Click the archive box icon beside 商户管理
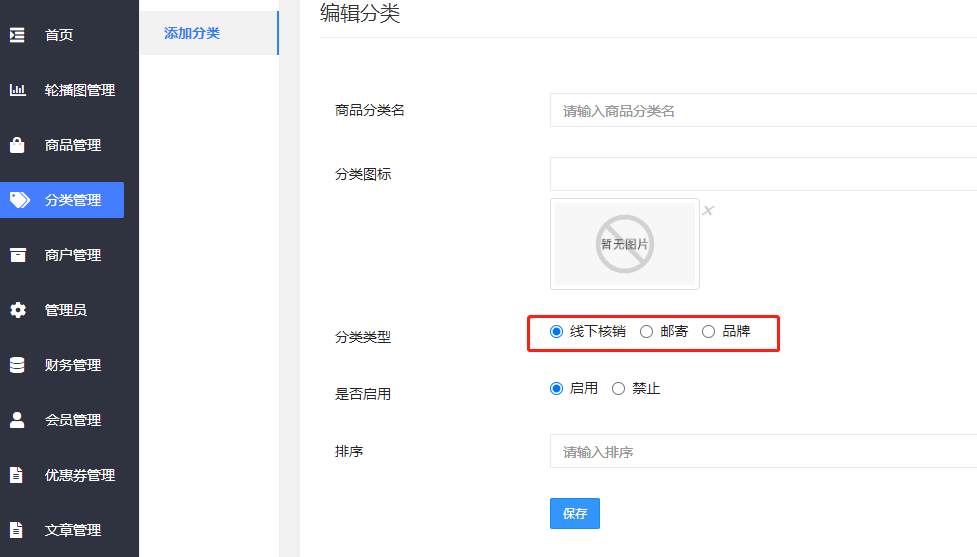The width and height of the screenshot is (977, 557). click(x=18, y=255)
